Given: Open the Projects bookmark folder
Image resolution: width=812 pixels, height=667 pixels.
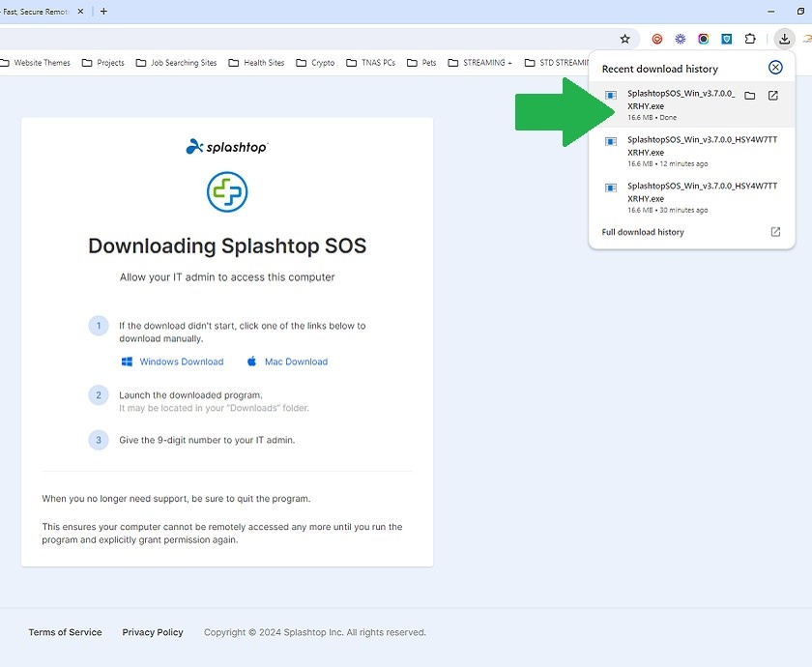Looking at the screenshot, I should click(x=103, y=63).
